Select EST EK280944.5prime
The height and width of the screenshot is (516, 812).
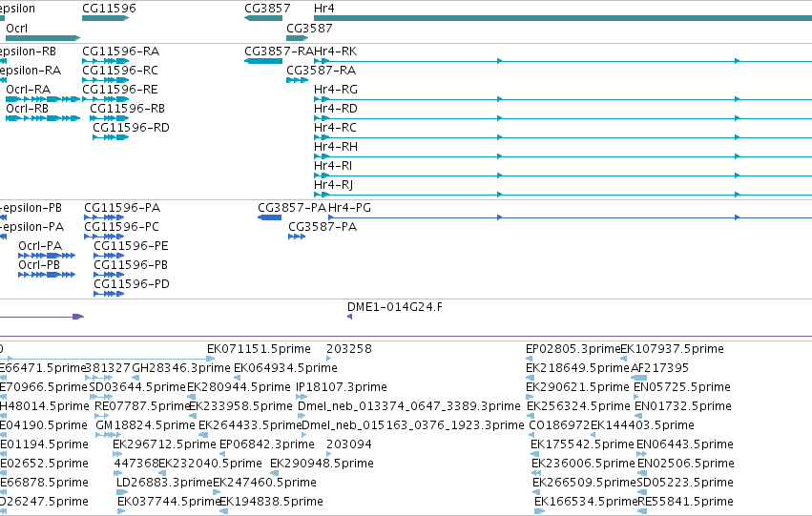[x=239, y=387]
